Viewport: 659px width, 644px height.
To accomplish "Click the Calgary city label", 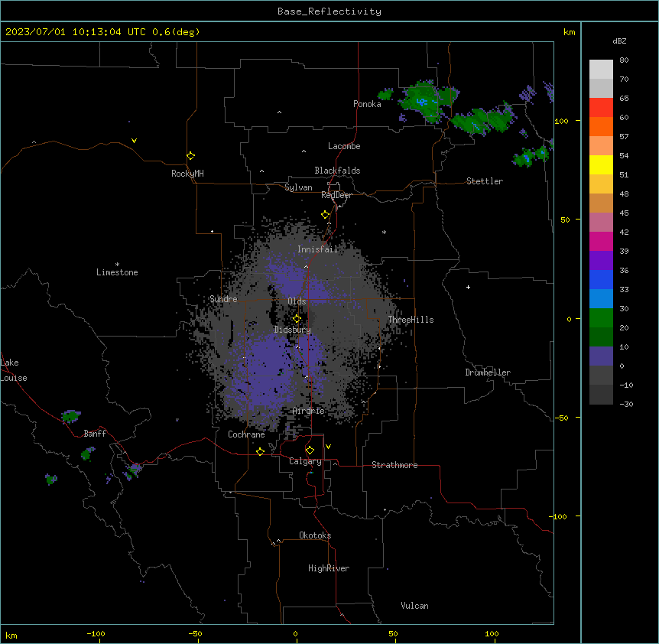I will click(x=305, y=461).
